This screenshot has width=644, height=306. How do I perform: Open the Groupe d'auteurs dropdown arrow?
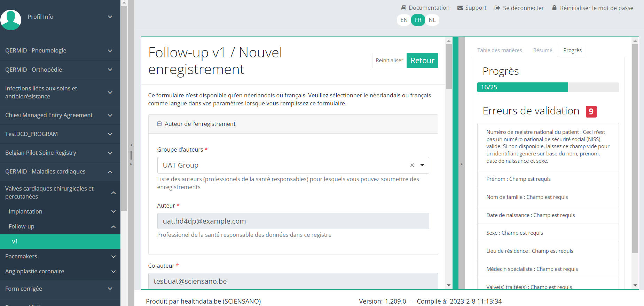click(x=422, y=165)
